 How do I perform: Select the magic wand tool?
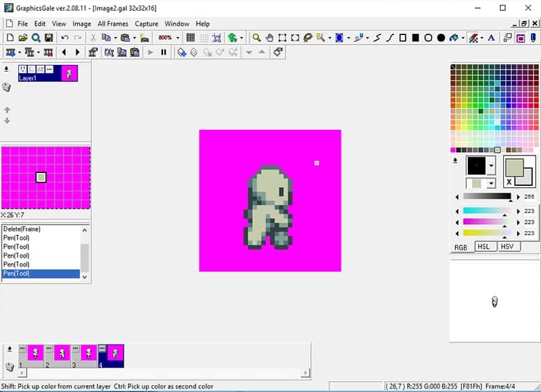tap(321, 38)
